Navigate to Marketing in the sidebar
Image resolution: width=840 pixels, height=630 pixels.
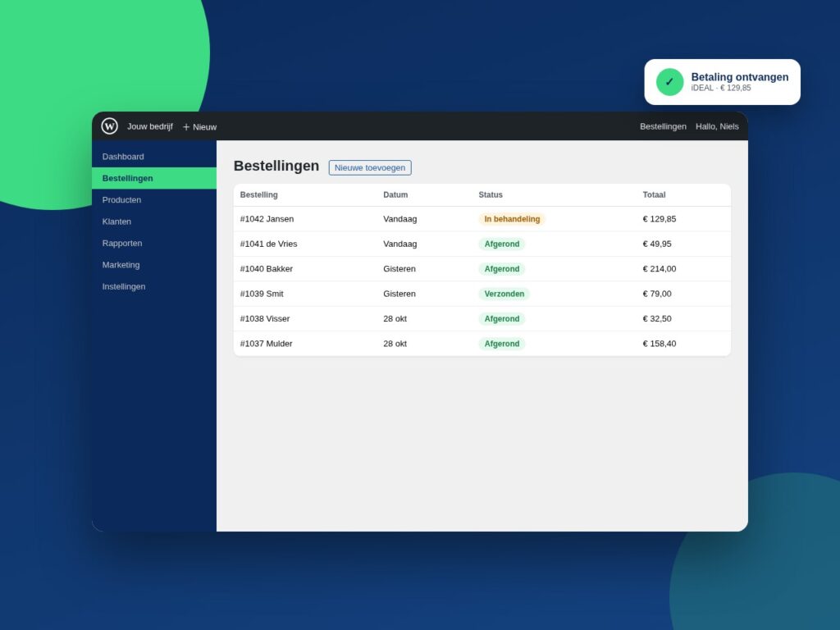(154, 265)
